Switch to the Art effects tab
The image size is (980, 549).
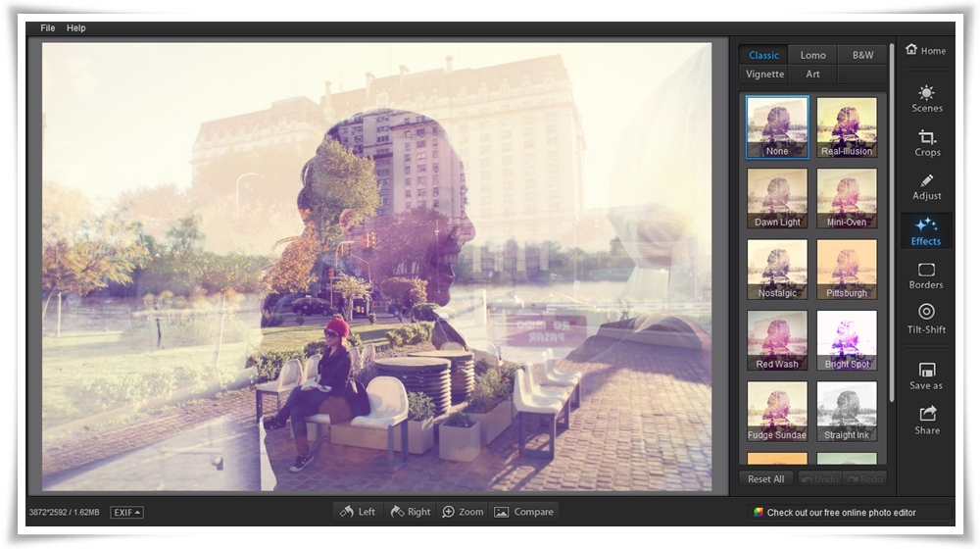pos(812,74)
